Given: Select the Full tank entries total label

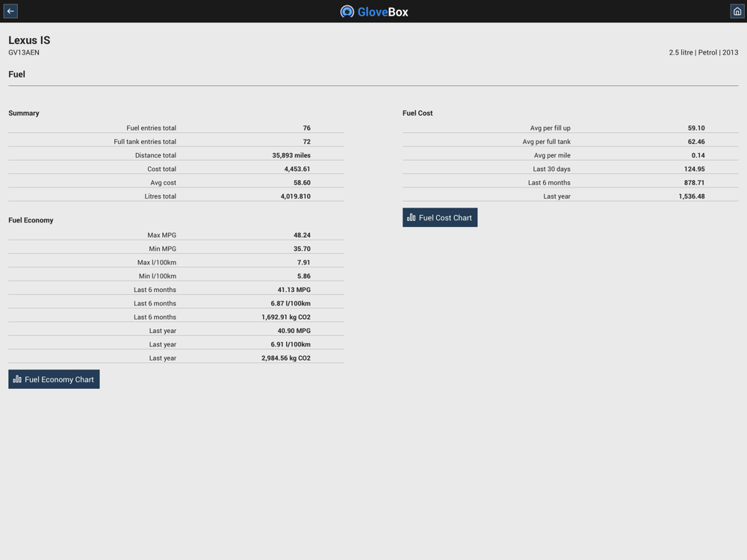Looking at the screenshot, I should 145,141.
